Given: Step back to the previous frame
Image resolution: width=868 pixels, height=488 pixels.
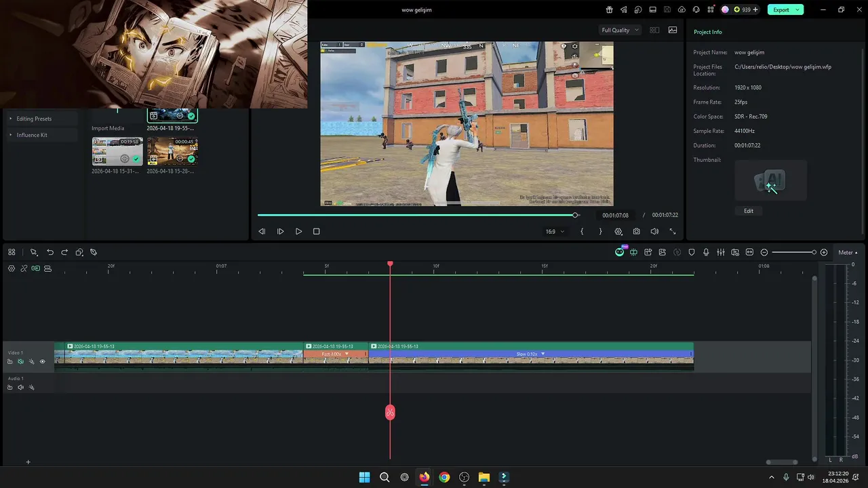Looking at the screenshot, I should (x=262, y=231).
